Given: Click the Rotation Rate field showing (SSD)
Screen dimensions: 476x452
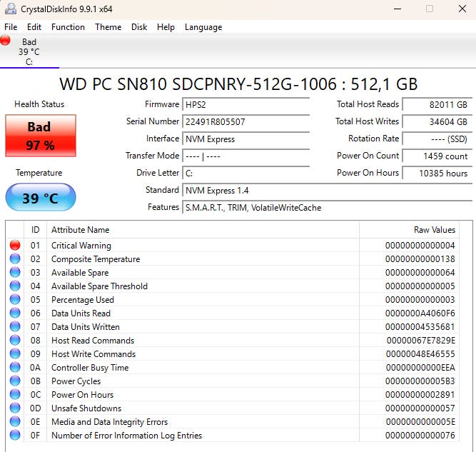Looking at the screenshot, I should coord(437,139).
